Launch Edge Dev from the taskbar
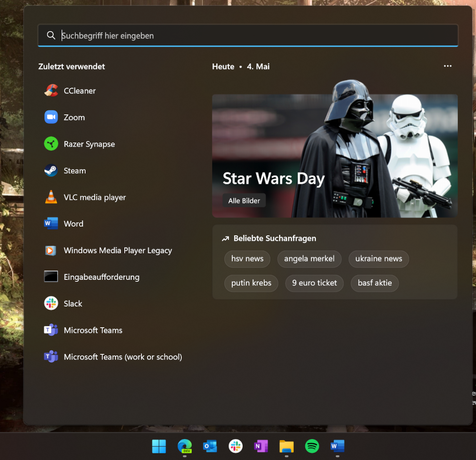This screenshot has width=476, height=460. point(185,446)
